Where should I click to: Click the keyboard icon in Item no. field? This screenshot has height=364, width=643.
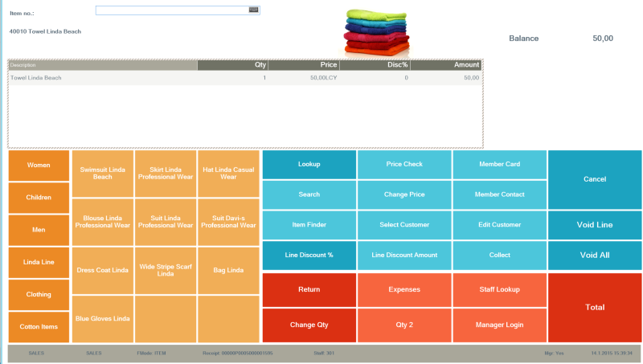point(253,10)
